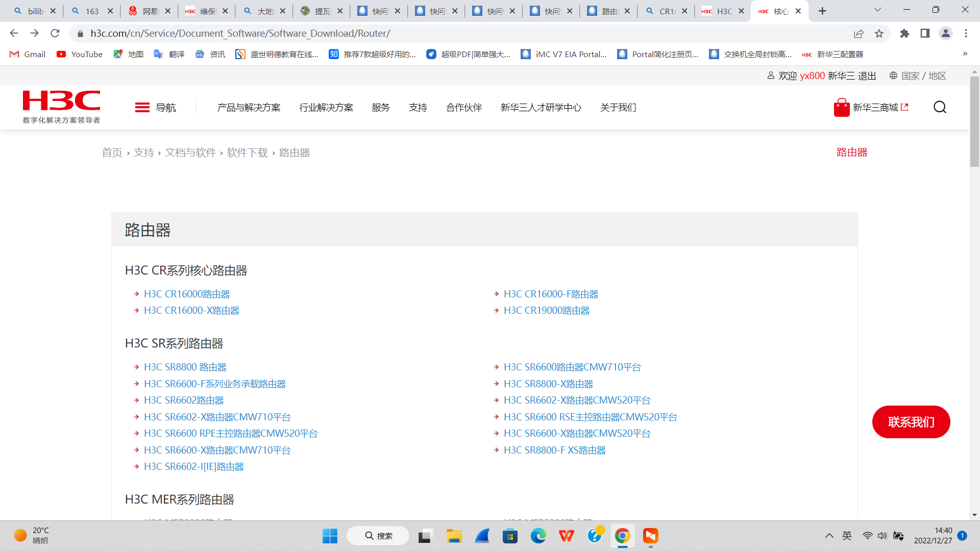Click the browser reload icon
Image resolution: width=980 pixels, height=551 pixels.
[55, 34]
